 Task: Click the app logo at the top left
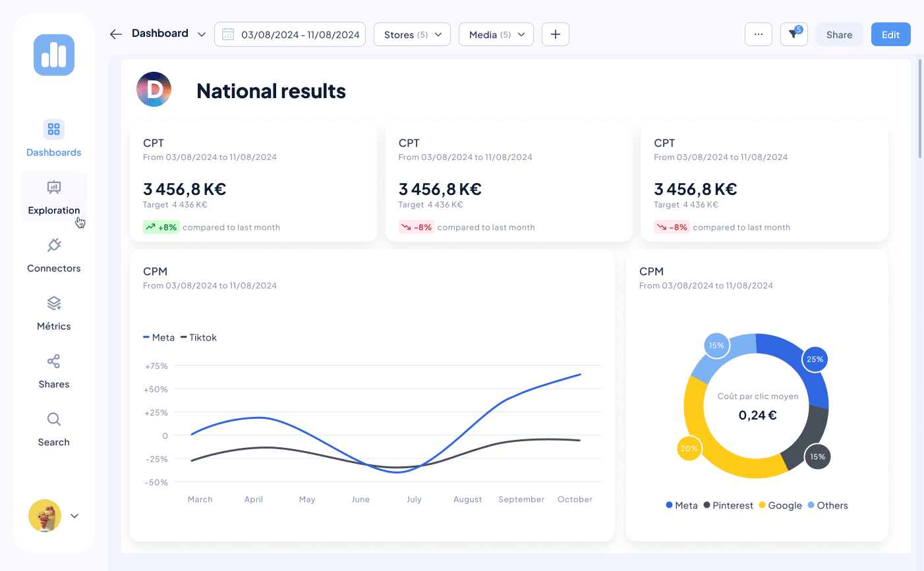click(53, 55)
